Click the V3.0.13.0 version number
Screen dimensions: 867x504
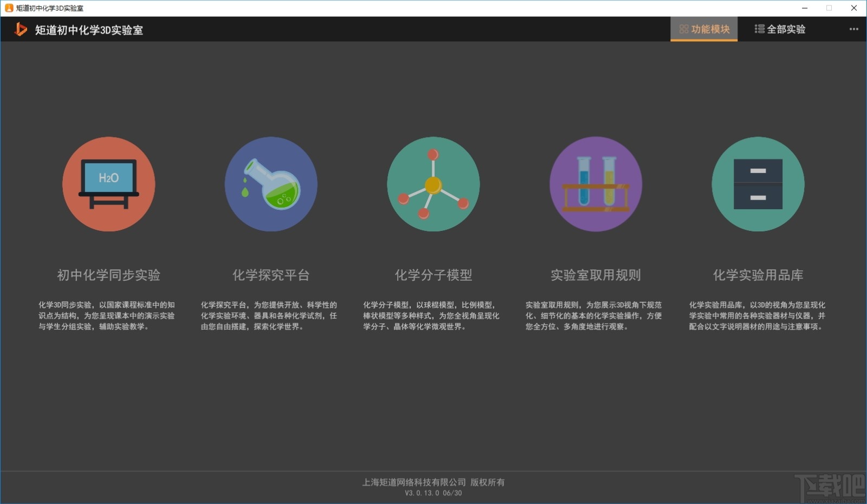tap(433, 493)
